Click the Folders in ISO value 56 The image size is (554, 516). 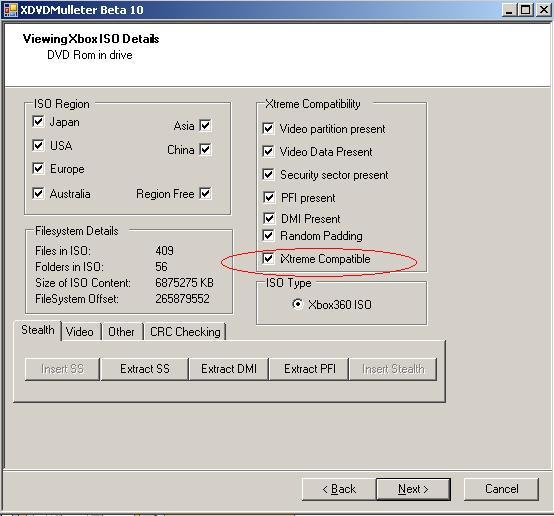pyautogui.click(x=161, y=266)
